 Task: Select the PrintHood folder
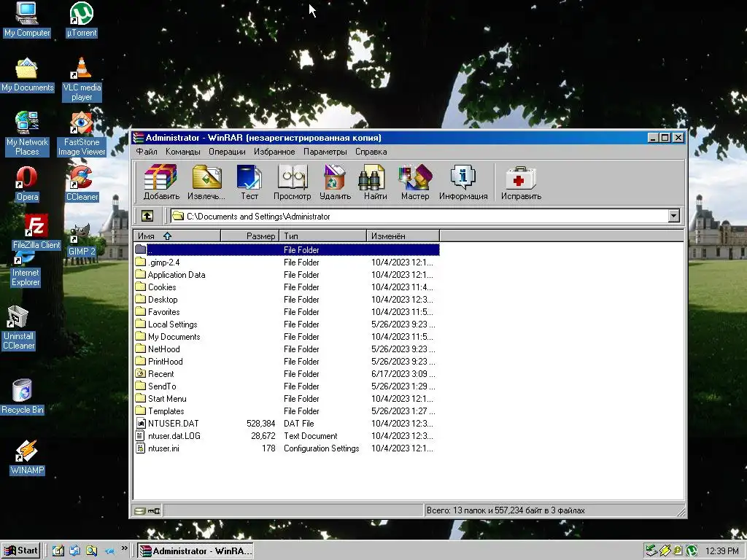[x=286, y=362]
